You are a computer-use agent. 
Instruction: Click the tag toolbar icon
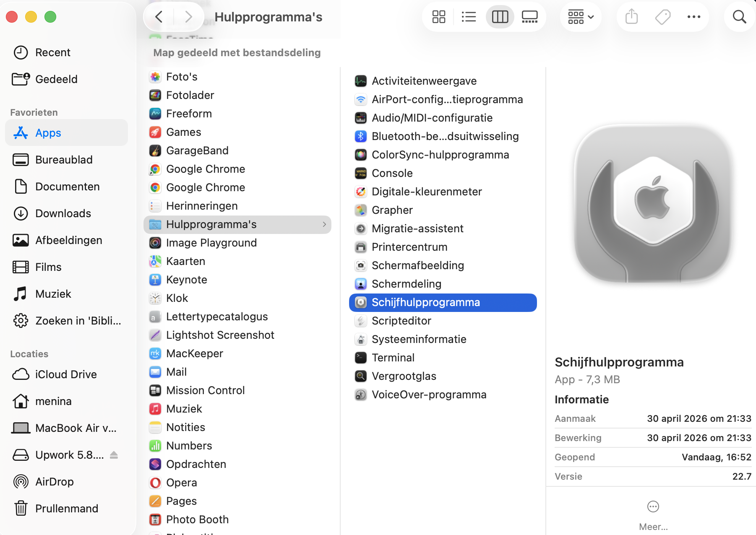point(663,17)
